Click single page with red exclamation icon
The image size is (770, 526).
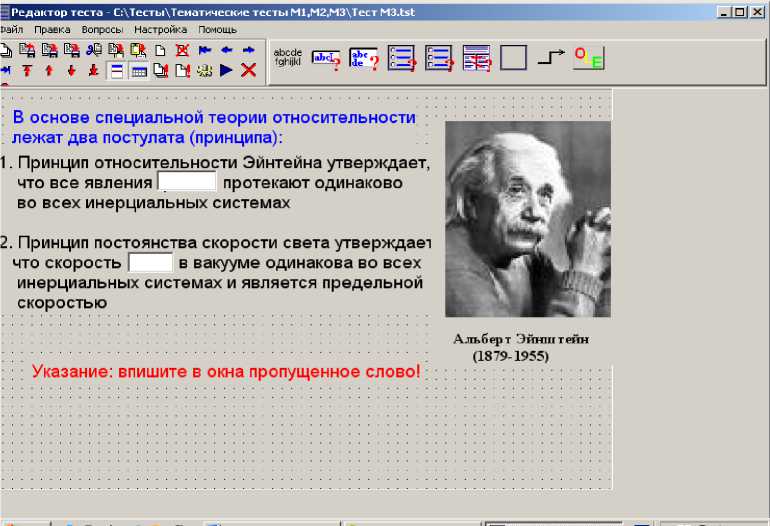pos(183,71)
